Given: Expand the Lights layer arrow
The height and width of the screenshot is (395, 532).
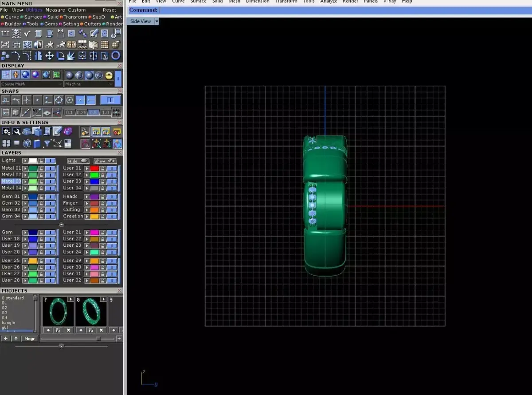Looking at the screenshot, I should 25,161.
